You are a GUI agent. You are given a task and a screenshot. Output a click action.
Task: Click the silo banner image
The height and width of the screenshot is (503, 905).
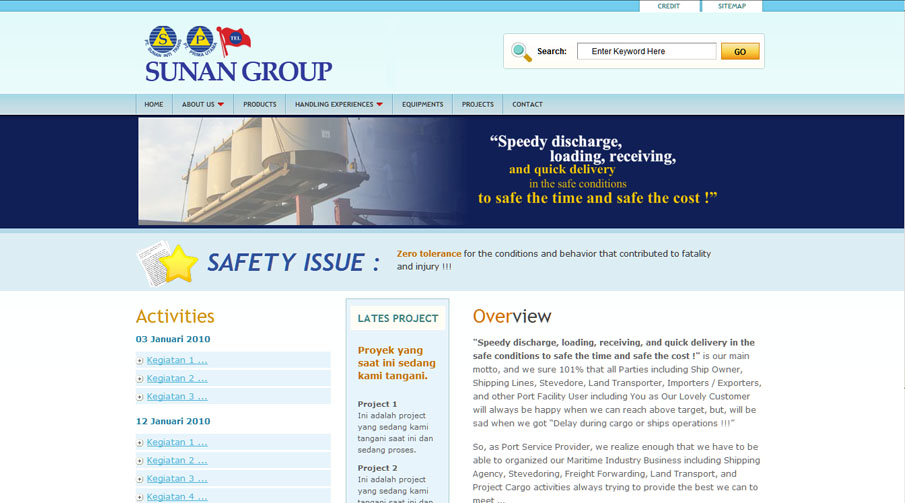click(x=300, y=171)
